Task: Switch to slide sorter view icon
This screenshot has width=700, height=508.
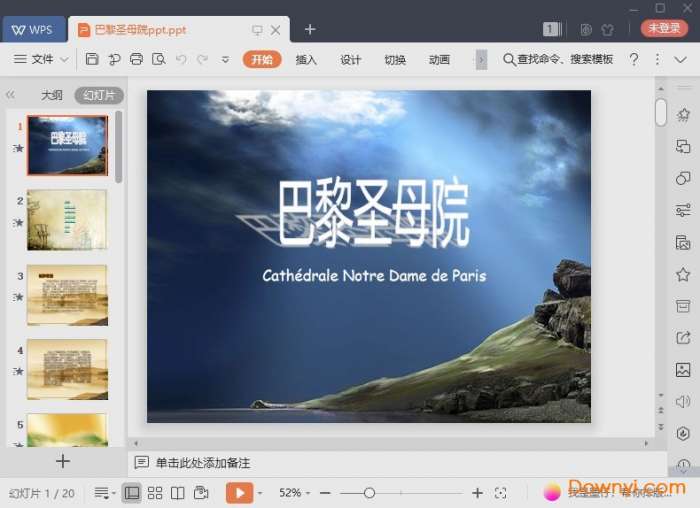Action: point(155,493)
